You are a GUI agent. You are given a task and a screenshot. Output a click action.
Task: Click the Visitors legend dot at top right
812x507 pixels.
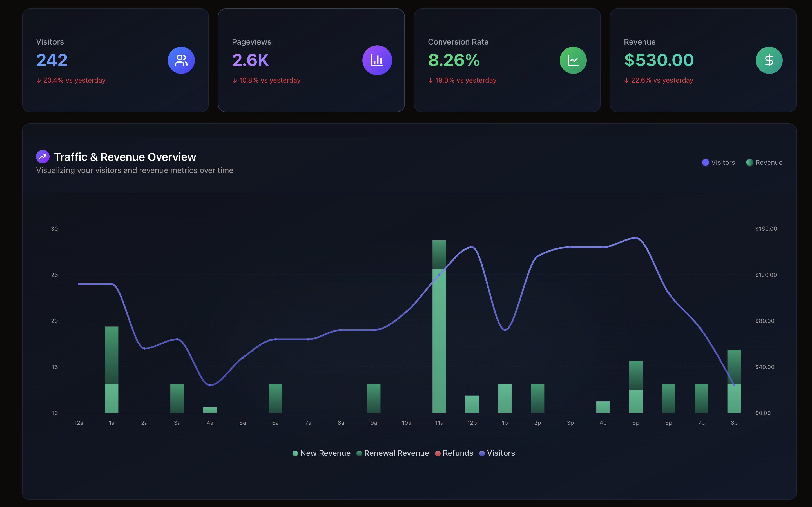click(705, 162)
